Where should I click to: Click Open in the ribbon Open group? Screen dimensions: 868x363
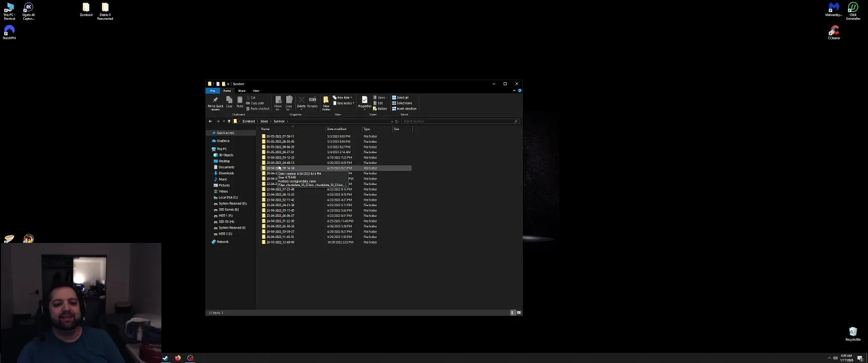click(379, 98)
